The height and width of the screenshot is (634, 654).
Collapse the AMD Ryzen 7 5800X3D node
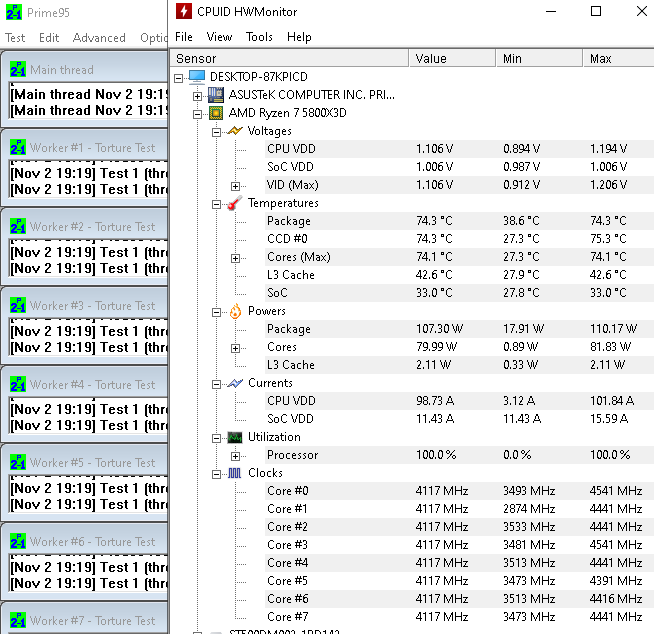(197, 114)
